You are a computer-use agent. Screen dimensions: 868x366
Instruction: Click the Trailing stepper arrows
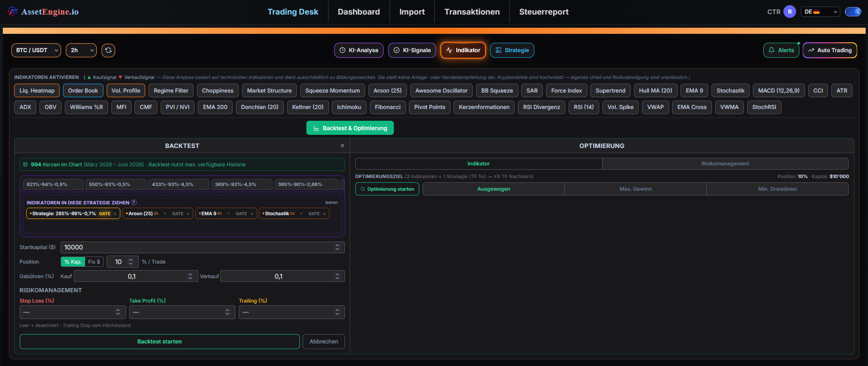coord(337,312)
